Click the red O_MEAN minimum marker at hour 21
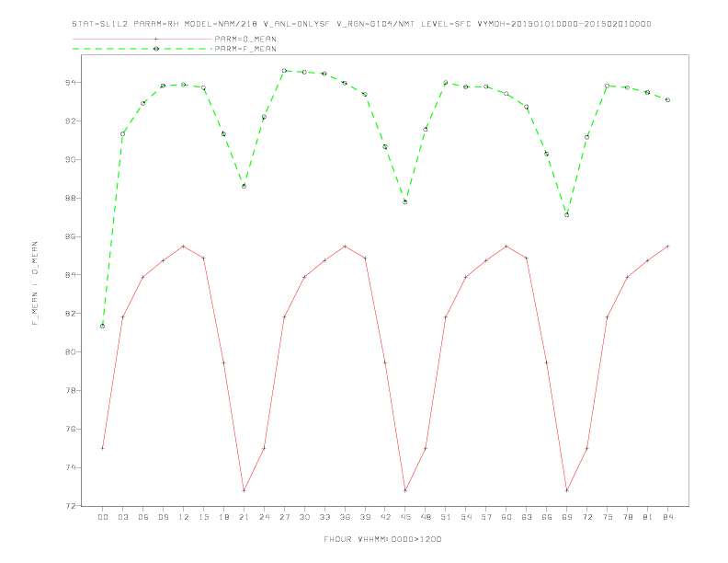 (x=244, y=490)
